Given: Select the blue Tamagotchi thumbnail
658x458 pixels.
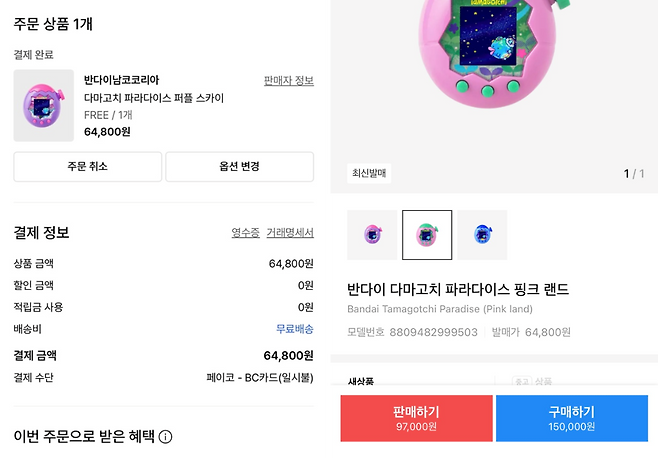Looking at the screenshot, I should tap(482, 235).
